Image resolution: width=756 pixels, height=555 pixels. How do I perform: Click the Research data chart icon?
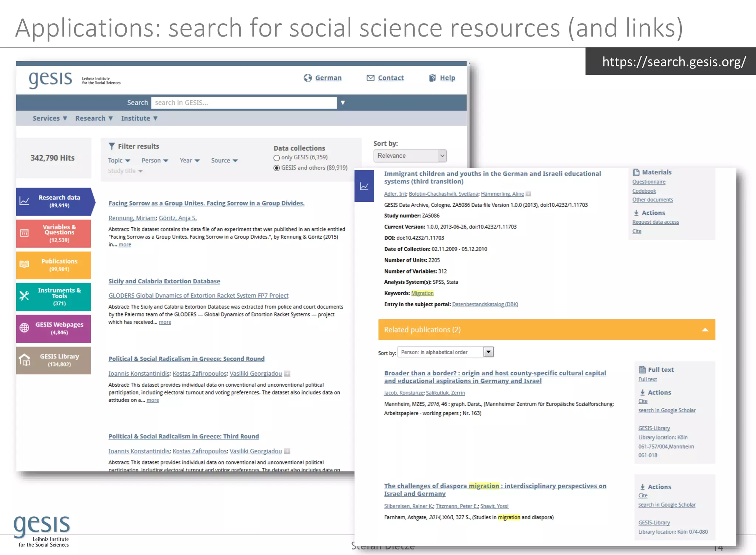click(x=24, y=201)
